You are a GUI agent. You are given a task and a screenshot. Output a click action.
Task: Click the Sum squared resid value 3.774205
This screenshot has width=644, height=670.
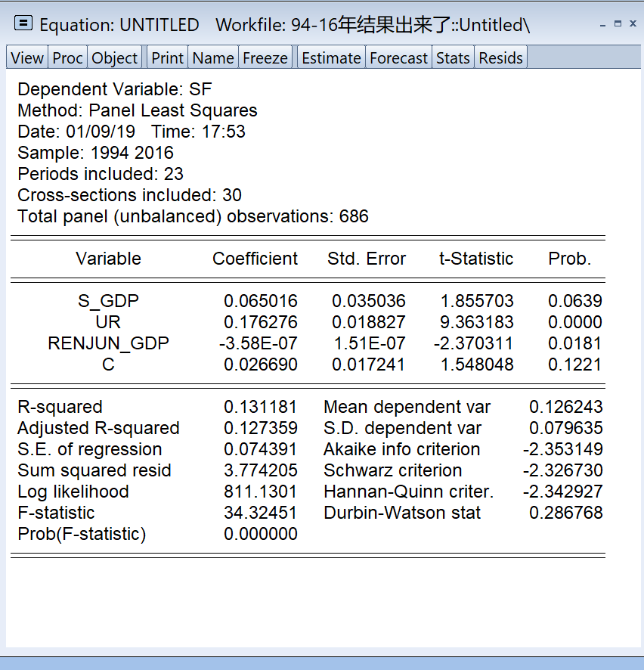261,470
